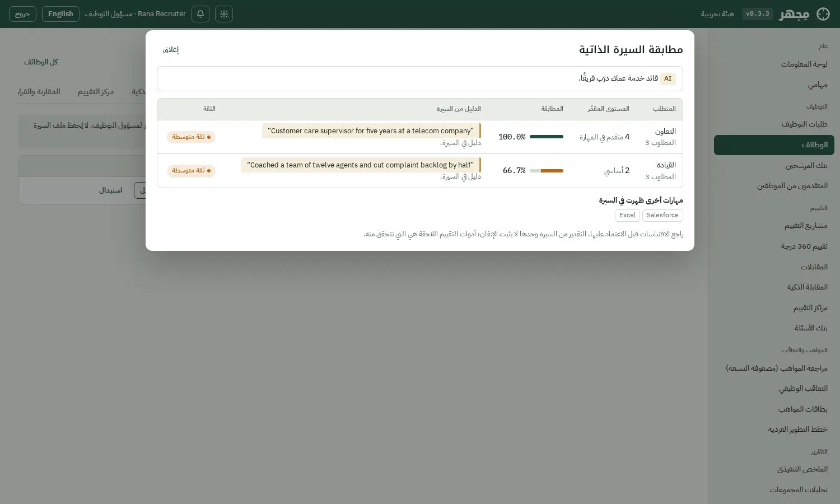Screen dimensions: 840x504
Task: Open لوحة المعلومات in the sidebar
Action: (x=774, y=64)
